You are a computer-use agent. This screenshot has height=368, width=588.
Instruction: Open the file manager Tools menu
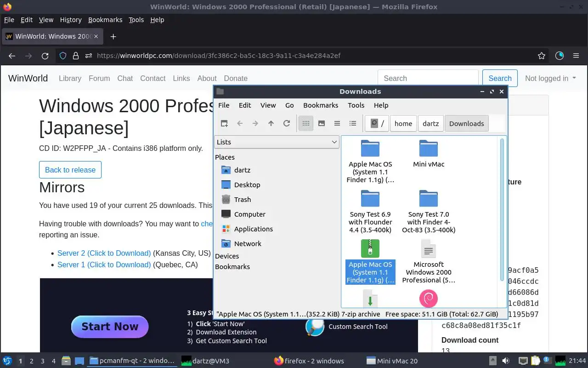(x=356, y=105)
